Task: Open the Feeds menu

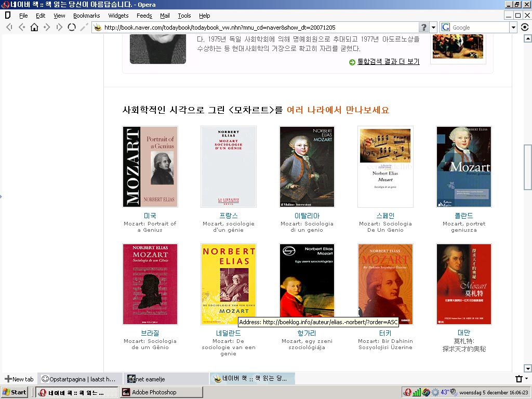Action: (144, 16)
